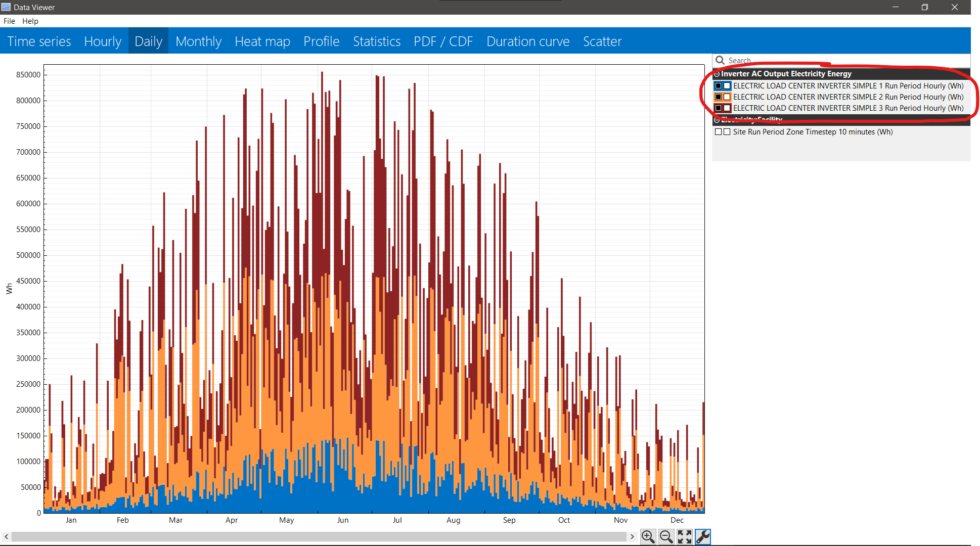This screenshot has height=546, width=980.
Task: Click the zoom out magnifier button
Action: tap(666, 536)
